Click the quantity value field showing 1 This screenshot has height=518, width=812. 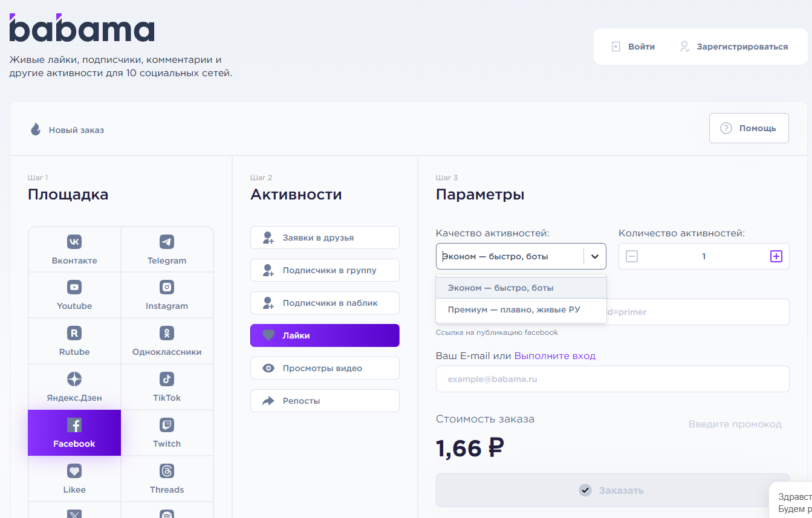pos(704,256)
